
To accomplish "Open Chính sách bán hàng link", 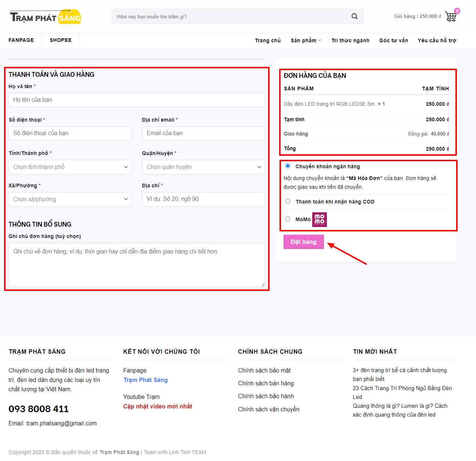I will (266, 383).
